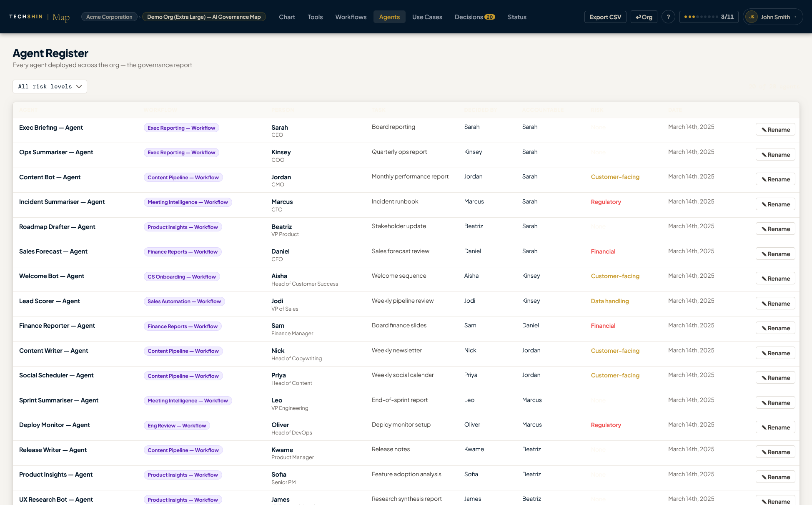Open Product Insights workflow tag for Roadmap Drafter
This screenshot has height=505, width=812.
click(183, 227)
